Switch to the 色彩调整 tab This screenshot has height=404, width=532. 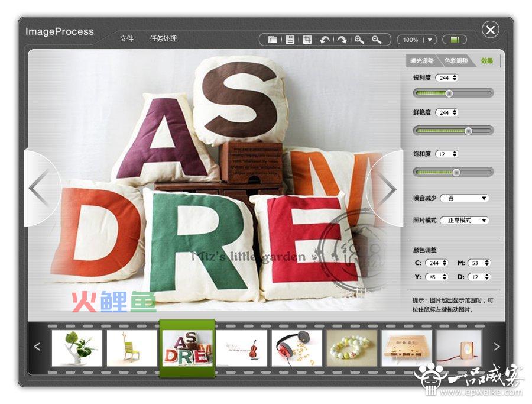[x=456, y=61]
